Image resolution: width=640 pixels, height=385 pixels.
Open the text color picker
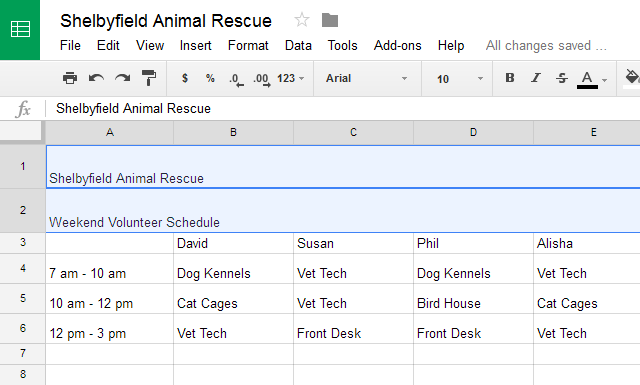pyautogui.click(x=588, y=79)
